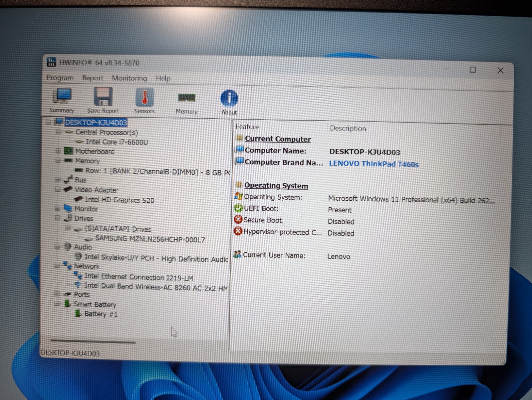
Task: Collapse the Video Adapter node
Action: (58, 189)
